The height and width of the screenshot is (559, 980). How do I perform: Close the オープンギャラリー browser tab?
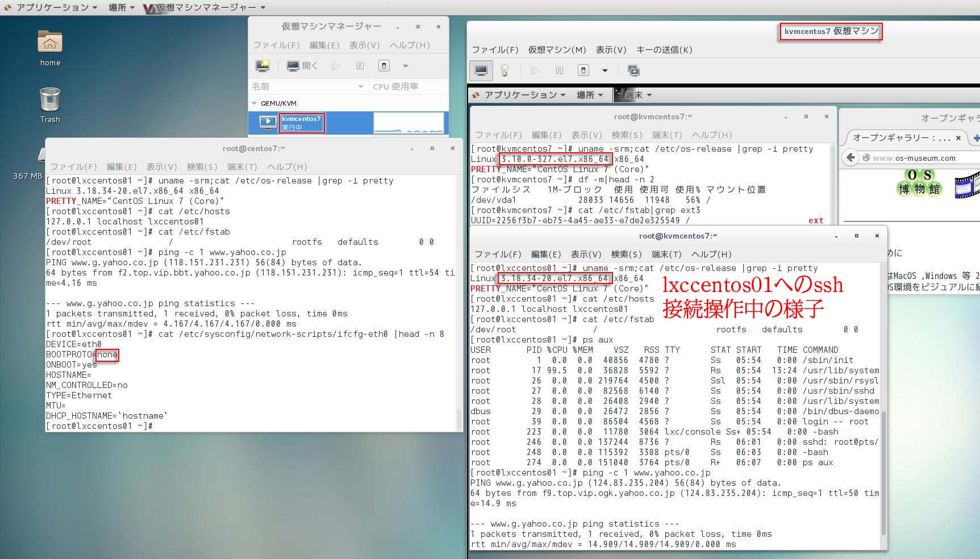tap(958, 137)
